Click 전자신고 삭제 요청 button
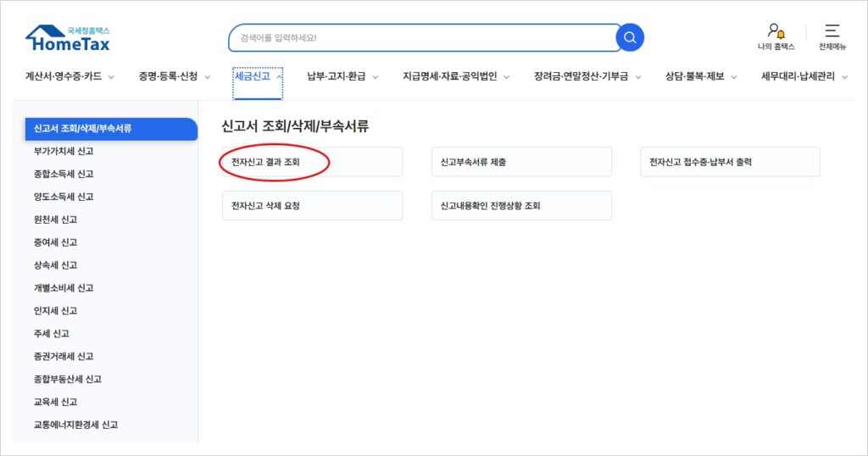868x456 pixels. [x=313, y=206]
